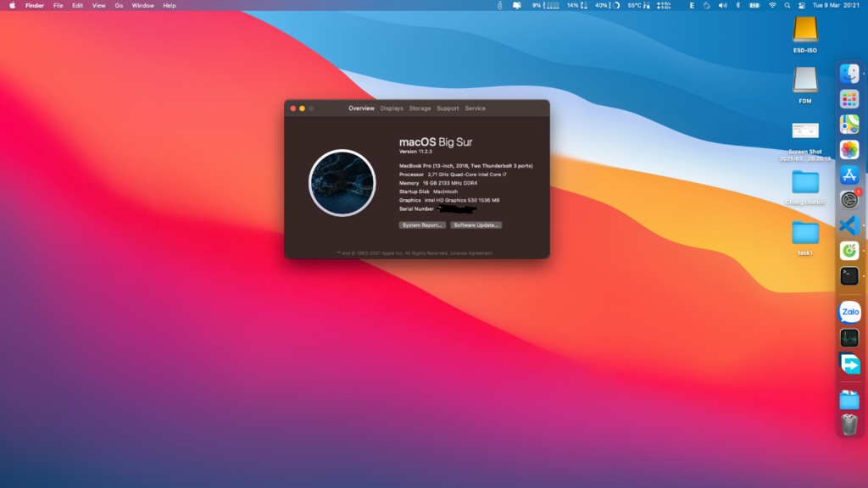Screen dimensions: 868x488
Task: Click the Software Update... button
Action: click(x=476, y=225)
